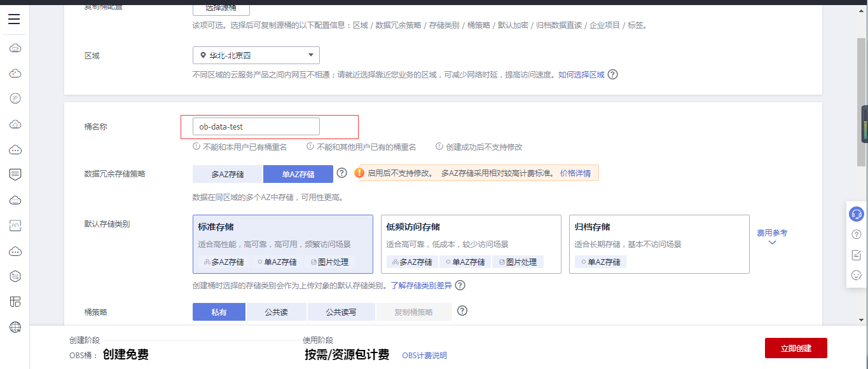Click the 选择源桶 button
Viewport: 868px width, 369px height.
221,8
